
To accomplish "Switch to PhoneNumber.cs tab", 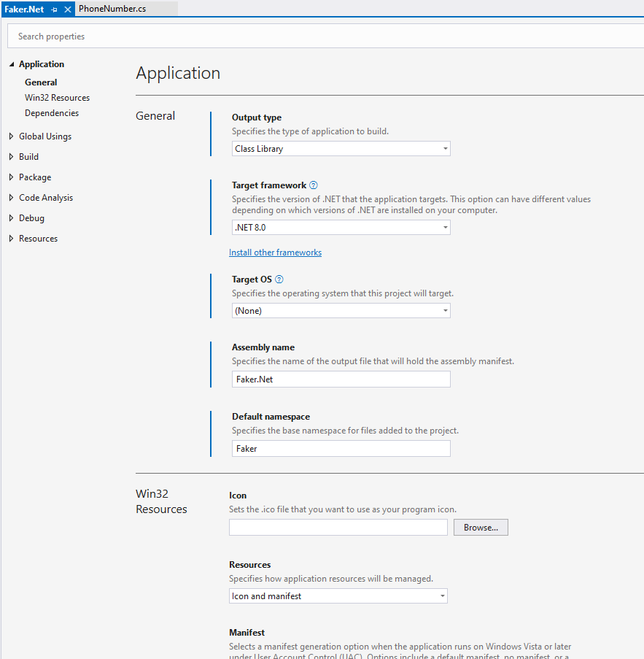I will (112, 9).
